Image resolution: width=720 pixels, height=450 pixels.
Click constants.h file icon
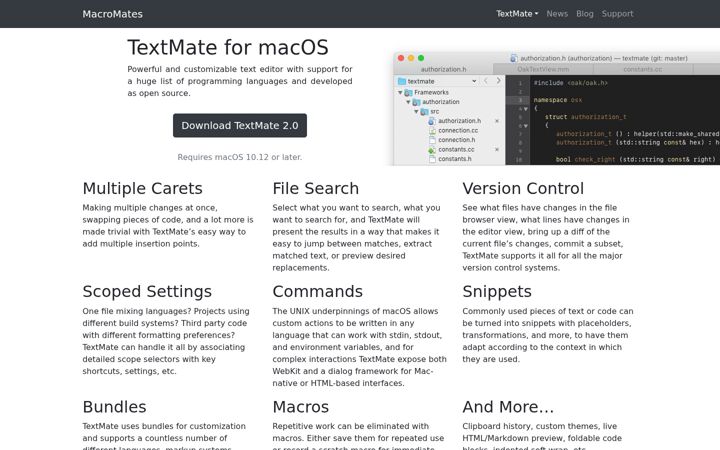432,159
